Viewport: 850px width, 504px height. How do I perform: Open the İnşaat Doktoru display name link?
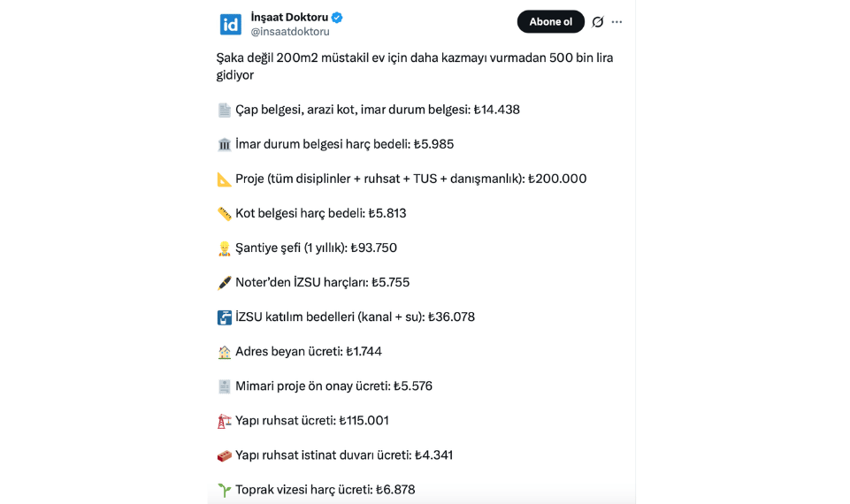tap(289, 18)
